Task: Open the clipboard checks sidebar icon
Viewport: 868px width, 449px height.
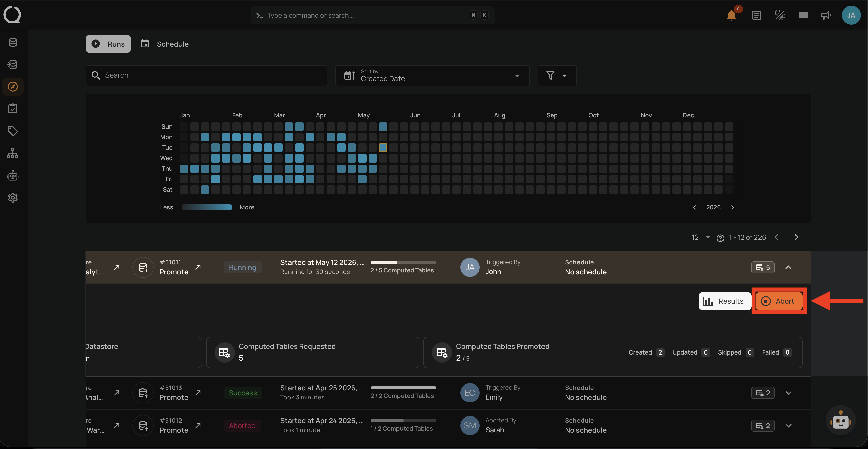Action: tap(13, 109)
